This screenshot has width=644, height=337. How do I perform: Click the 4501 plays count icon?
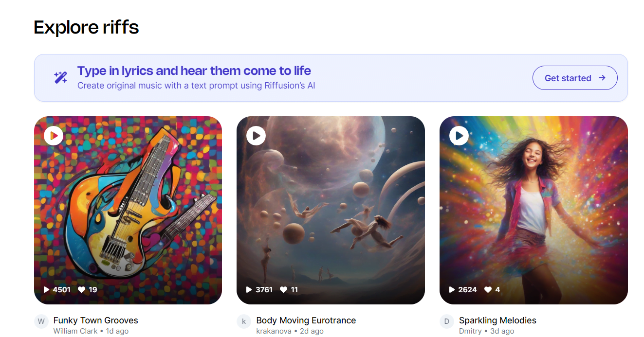[47, 290]
